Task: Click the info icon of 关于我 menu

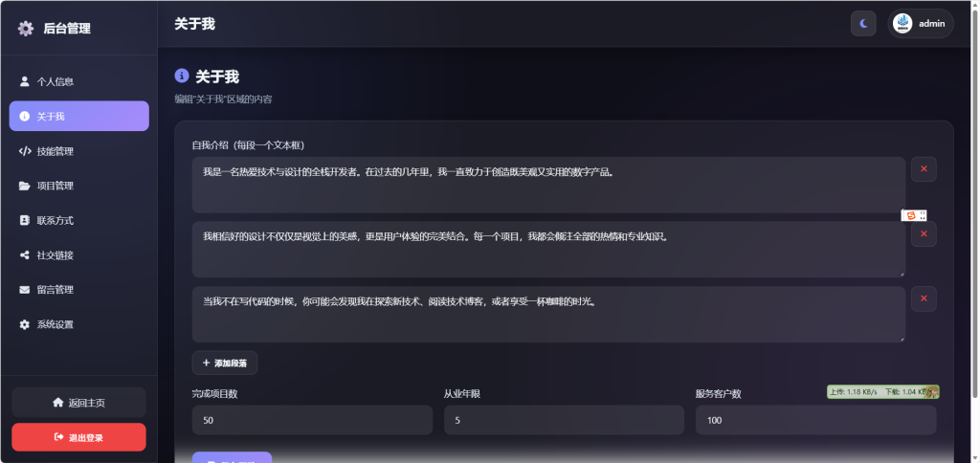Action: point(24,116)
